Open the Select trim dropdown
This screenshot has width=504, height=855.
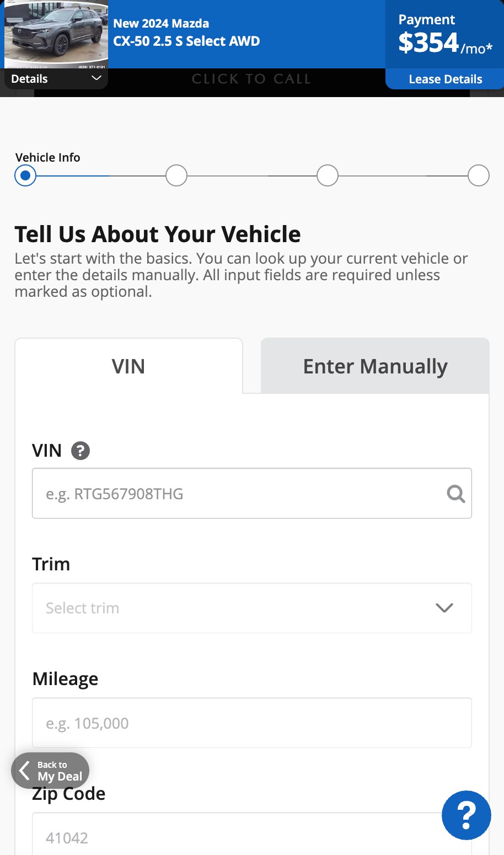(252, 608)
